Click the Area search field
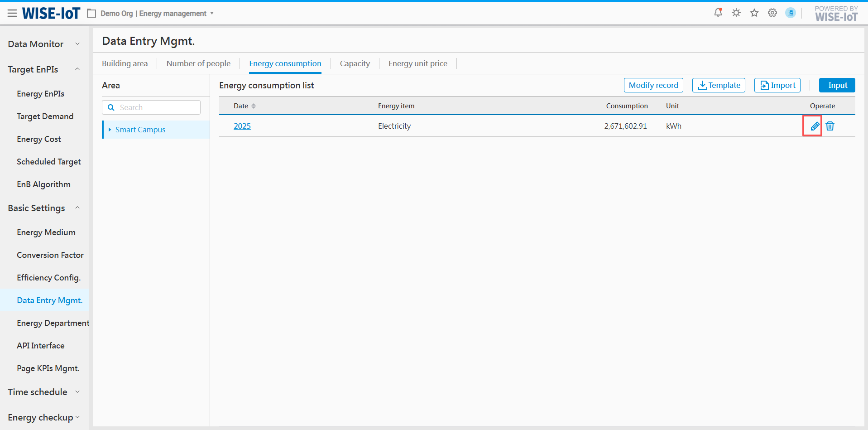 point(156,107)
